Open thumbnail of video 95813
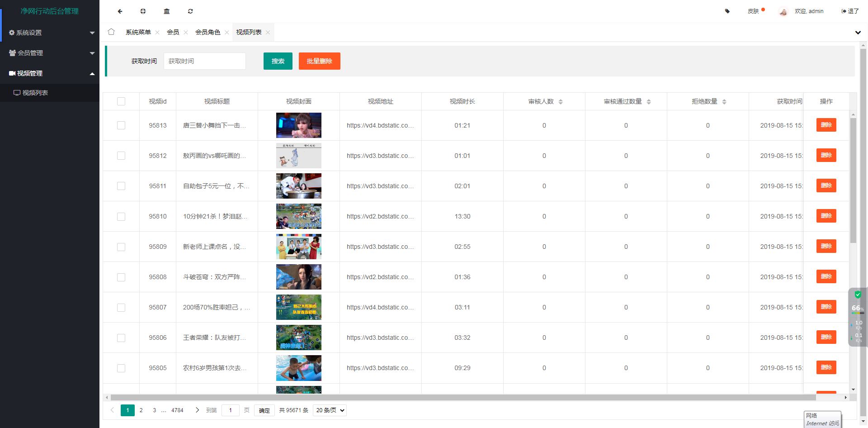Viewport: 868px width, 428px height. coord(299,125)
